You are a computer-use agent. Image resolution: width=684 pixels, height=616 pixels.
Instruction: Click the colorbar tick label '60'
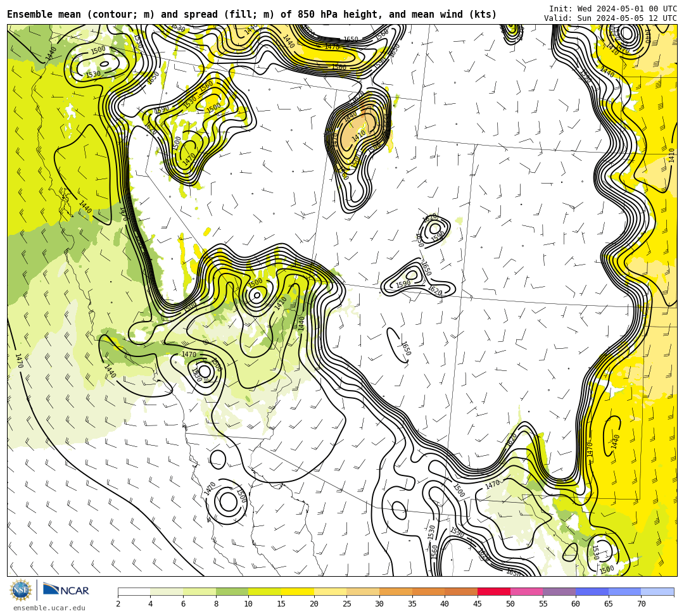576,604
